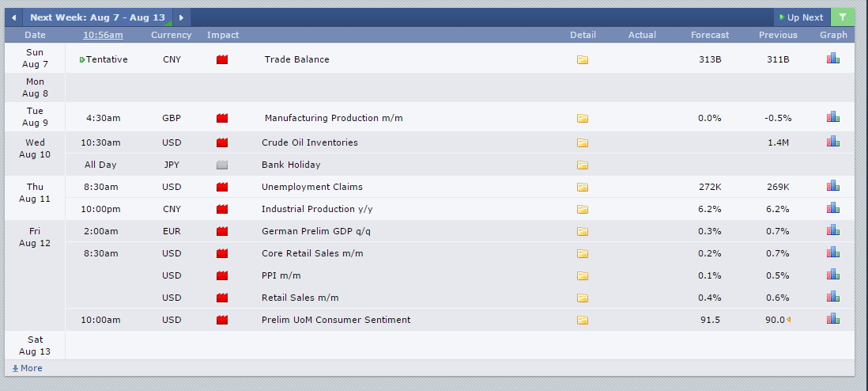This screenshot has height=391, width=868.
Task: Click red impact icon for PPI m/m
Action: (x=222, y=275)
